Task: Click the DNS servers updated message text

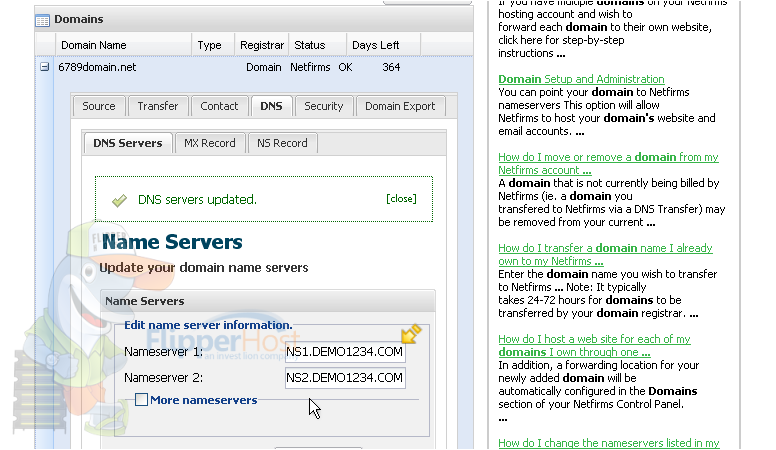Action: [197, 200]
